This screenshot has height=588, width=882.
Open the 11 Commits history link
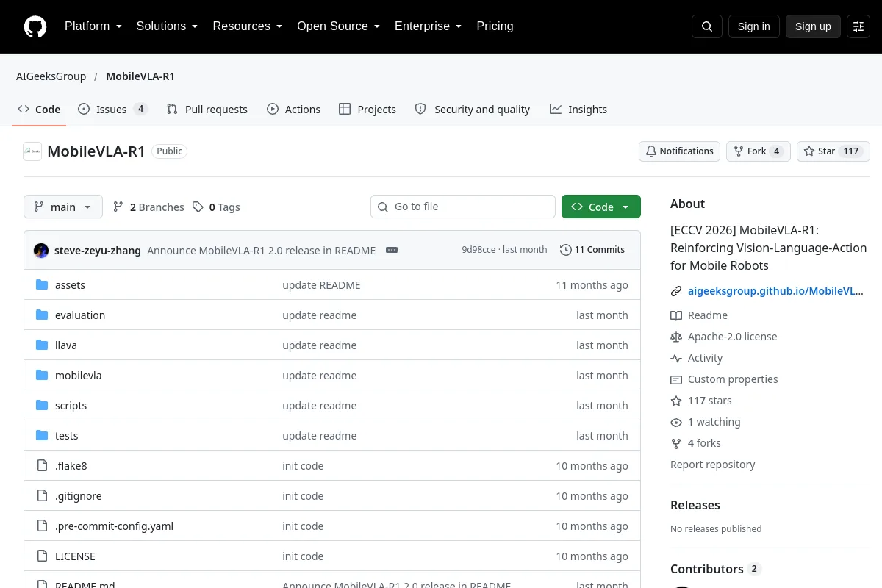[592, 250]
